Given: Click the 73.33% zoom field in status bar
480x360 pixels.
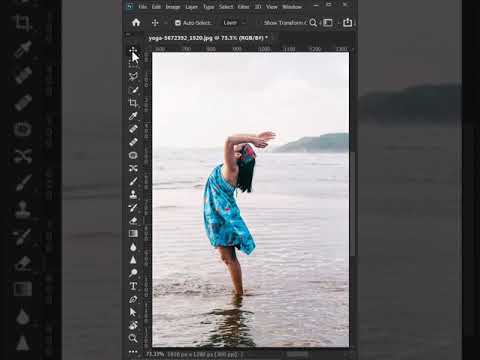Looking at the screenshot, I should pyautogui.click(x=154, y=354).
